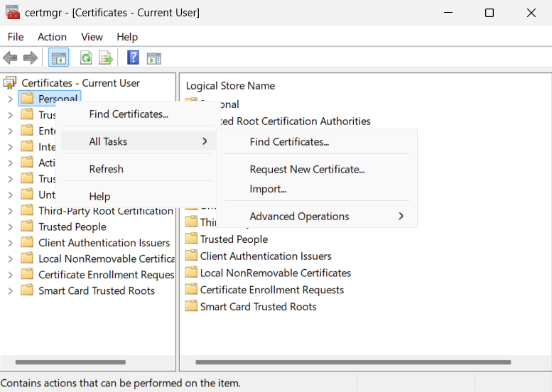Image resolution: width=552 pixels, height=392 pixels.
Task: Select Certificates - Current User root label
Action: click(x=80, y=83)
